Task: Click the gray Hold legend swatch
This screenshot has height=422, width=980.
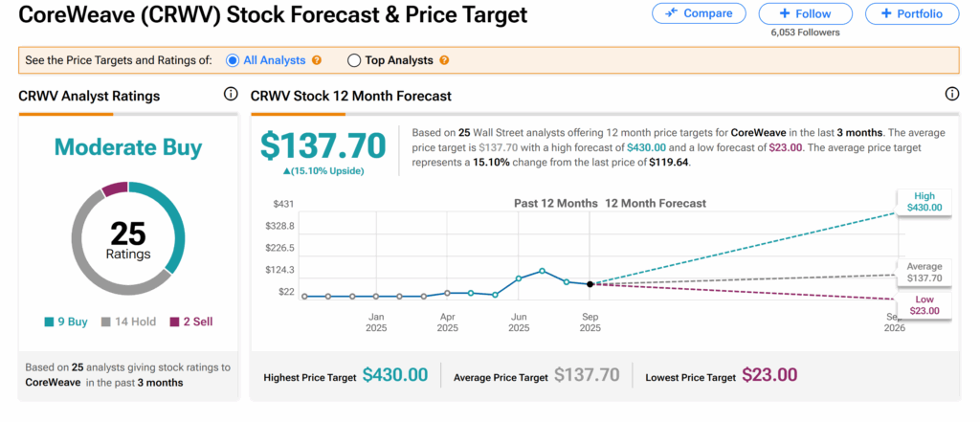Action: [x=104, y=322]
